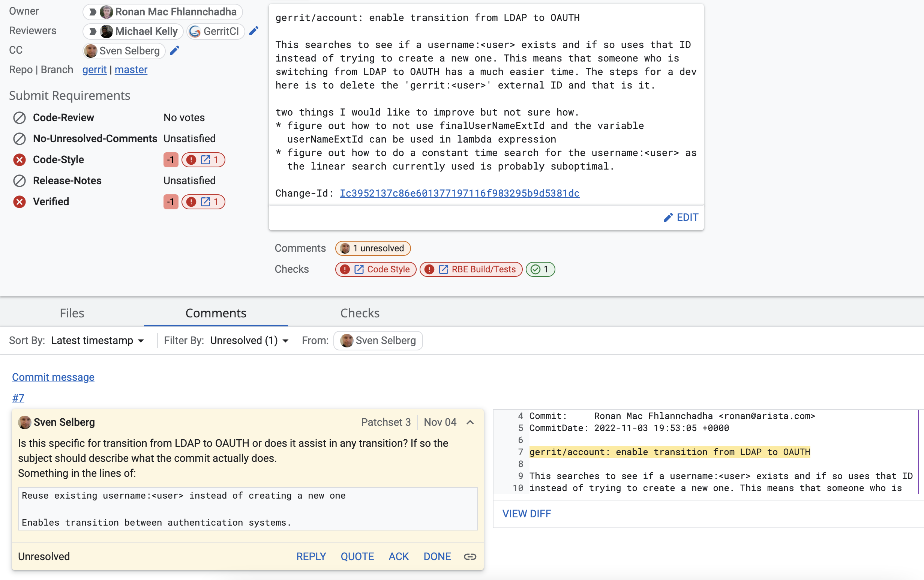
Task: Click the successful checks chip showing 1
Action: click(x=540, y=269)
